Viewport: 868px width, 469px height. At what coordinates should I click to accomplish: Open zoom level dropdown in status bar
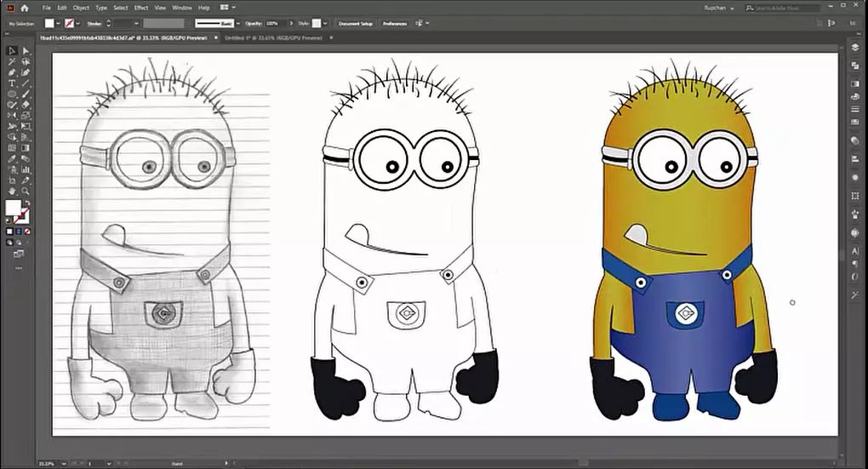pos(64,463)
